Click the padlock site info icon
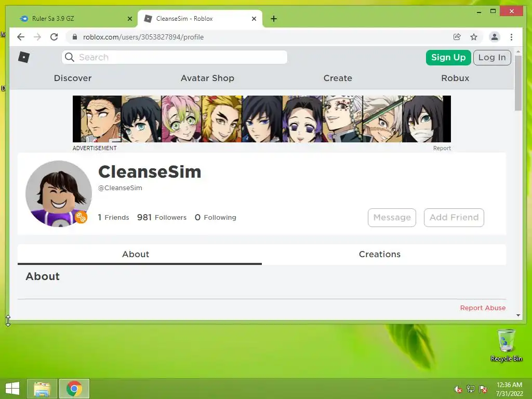 (x=75, y=37)
